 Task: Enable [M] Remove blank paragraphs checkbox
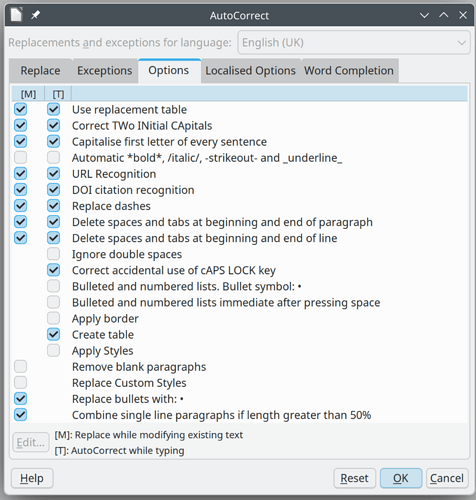tap(20, 366)
